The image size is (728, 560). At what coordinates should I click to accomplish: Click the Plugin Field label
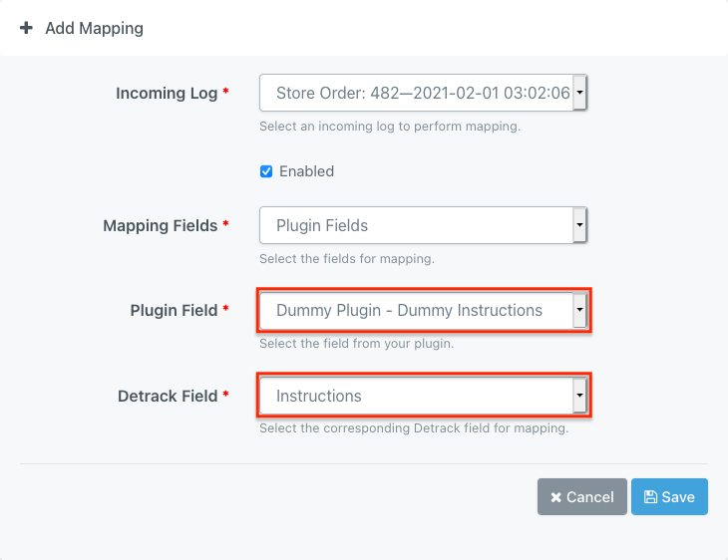click(174, 311)
